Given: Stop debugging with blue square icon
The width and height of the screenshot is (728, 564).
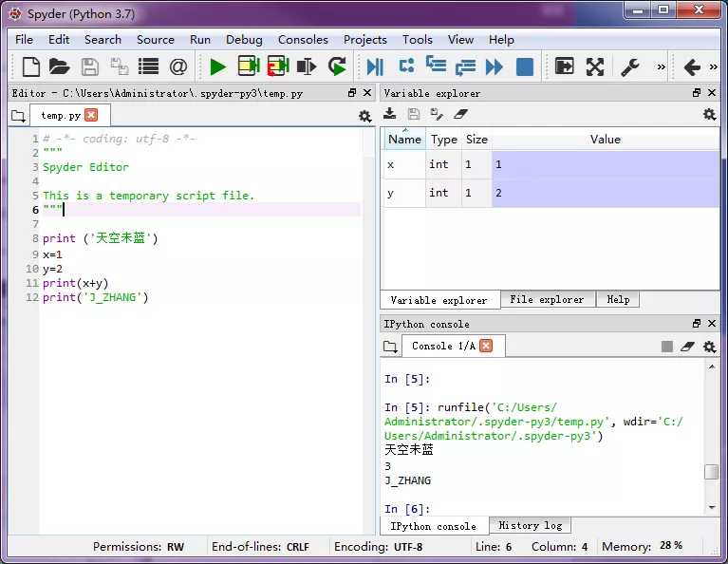Looking at the screenshot, I should tap(525, 66).
